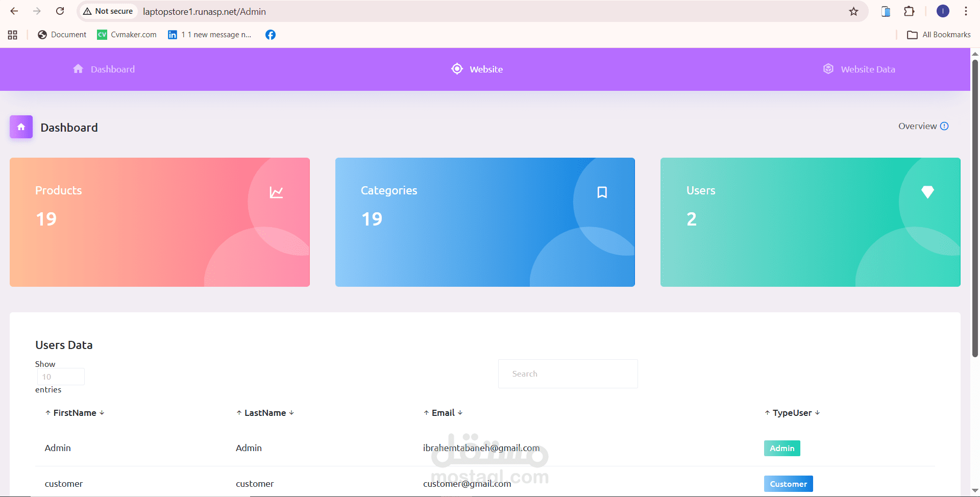Click the customer first name cell

coord(64,484)
